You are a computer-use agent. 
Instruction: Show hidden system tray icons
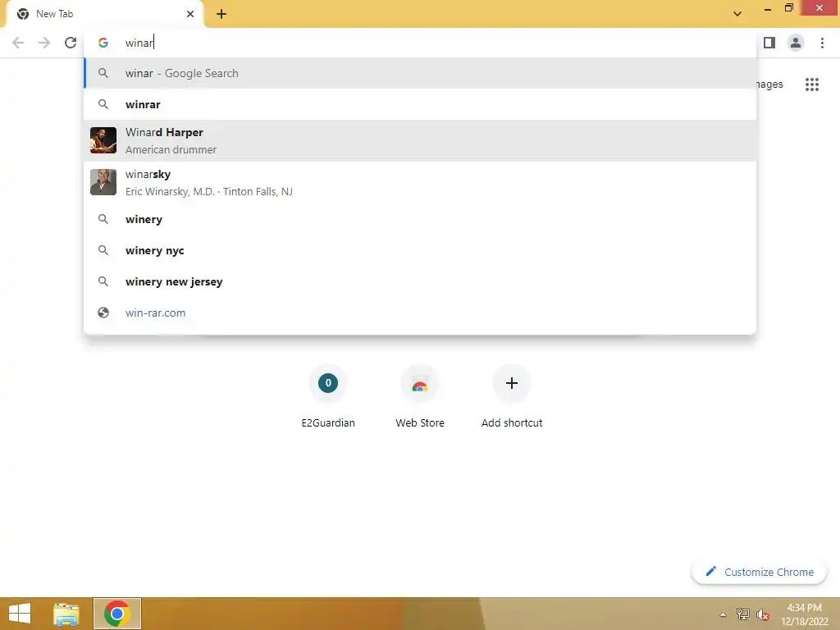click(x=724, y=614)
